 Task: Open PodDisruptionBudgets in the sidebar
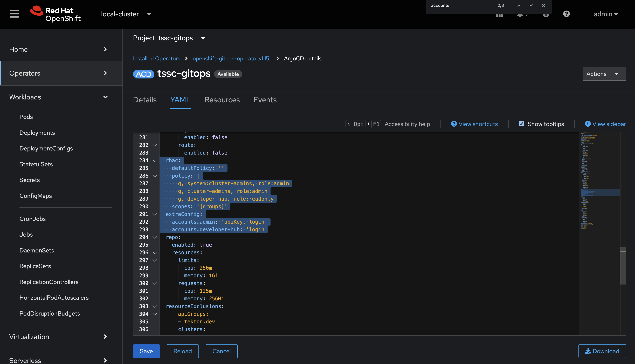pyautogui.click(x=50, y=314)
